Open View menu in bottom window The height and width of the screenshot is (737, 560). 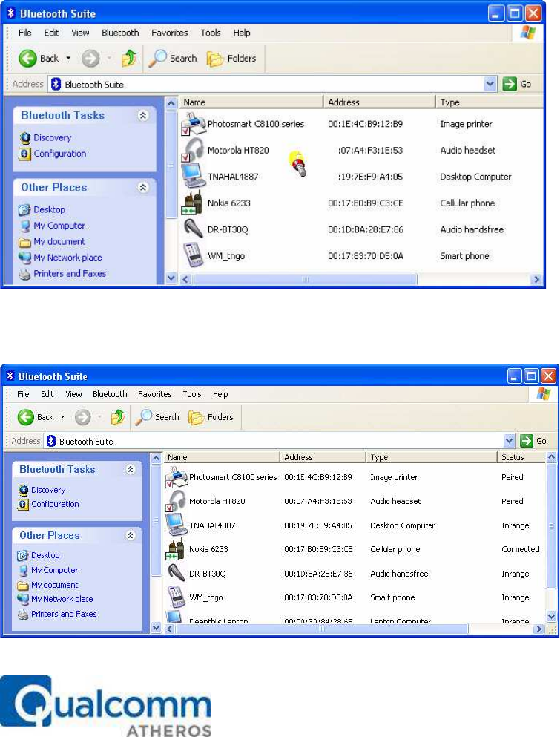tap(73, 394)
